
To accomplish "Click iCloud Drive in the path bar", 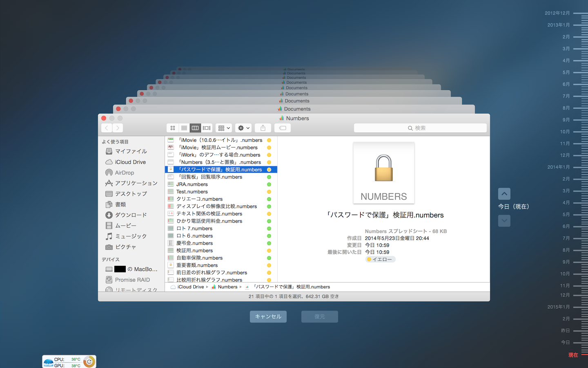I will tap(187, 287).
